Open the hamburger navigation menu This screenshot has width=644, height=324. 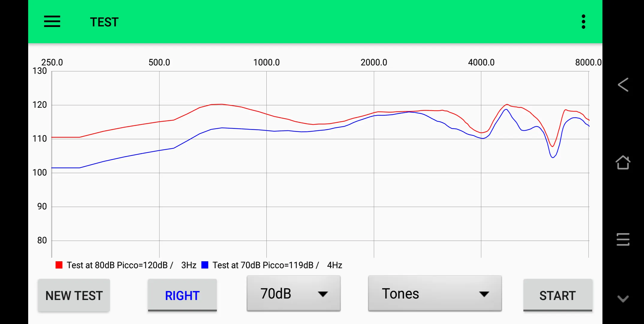tap(52, 22)
